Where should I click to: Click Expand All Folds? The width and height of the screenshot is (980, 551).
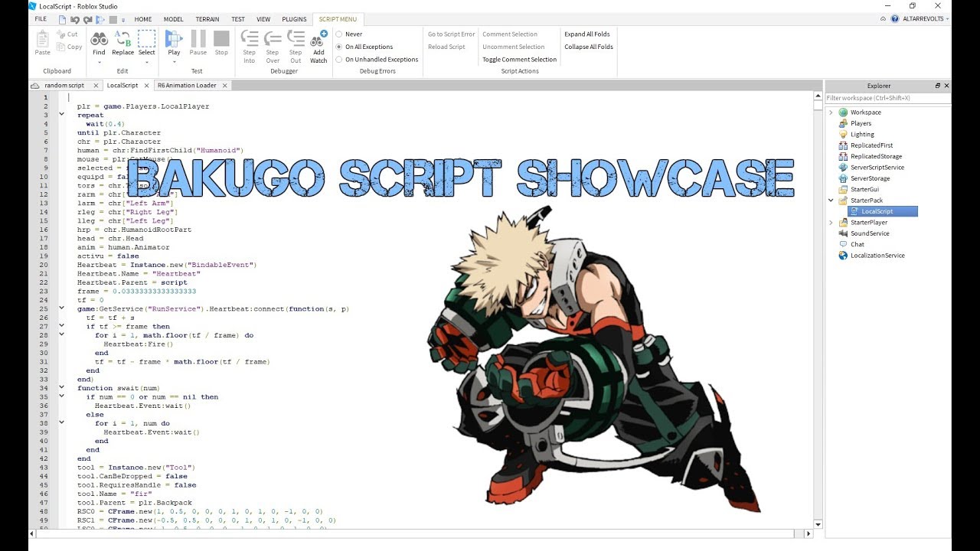tap(587, 34)
